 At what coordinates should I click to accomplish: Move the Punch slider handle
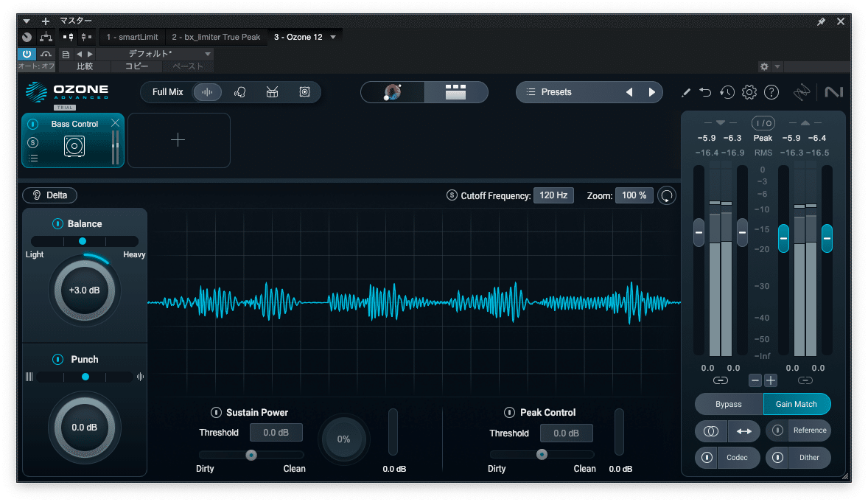pos(85,377)
